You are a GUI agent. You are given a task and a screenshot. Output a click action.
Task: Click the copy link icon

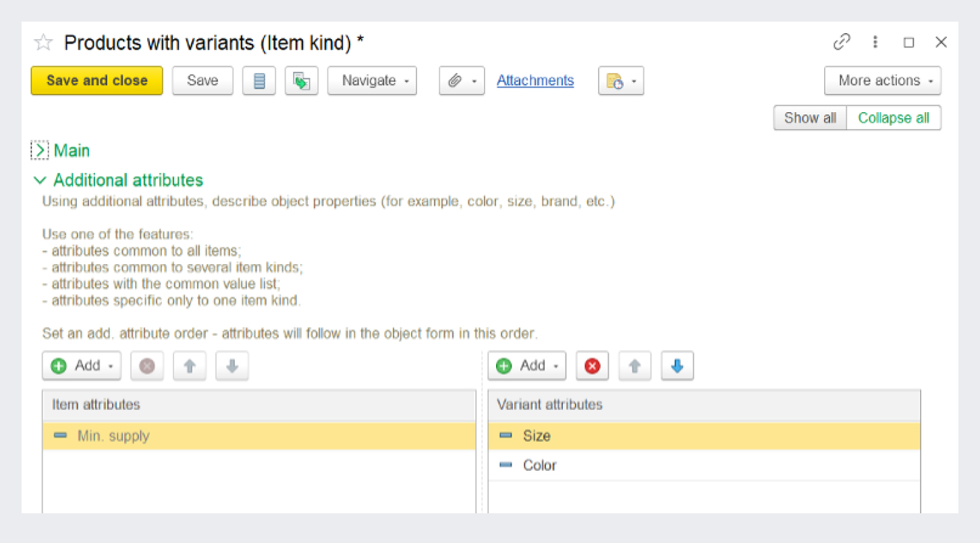(x=842, y=43)
